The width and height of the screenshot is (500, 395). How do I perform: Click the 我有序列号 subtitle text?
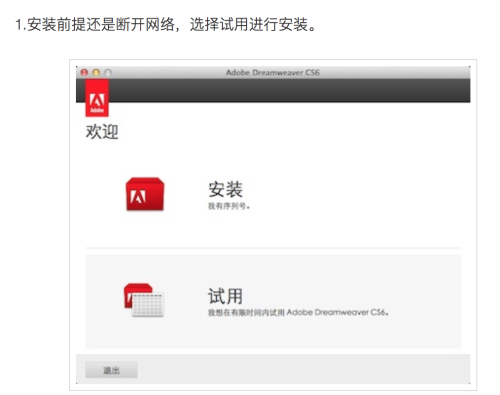[x=229, y=206]
